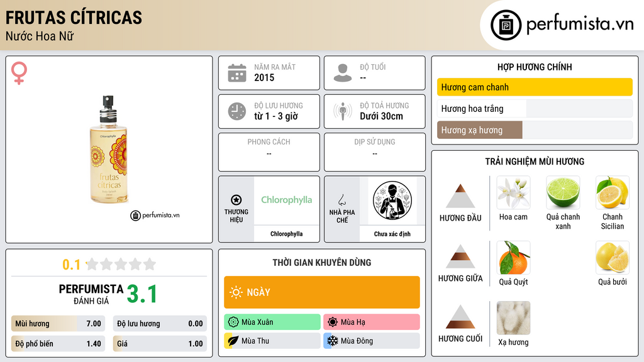Click the sun icon in the Ngày bar

click(236, 292)
